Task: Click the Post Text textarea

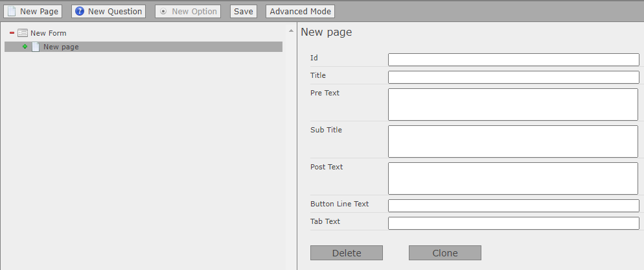Action: 513,178
